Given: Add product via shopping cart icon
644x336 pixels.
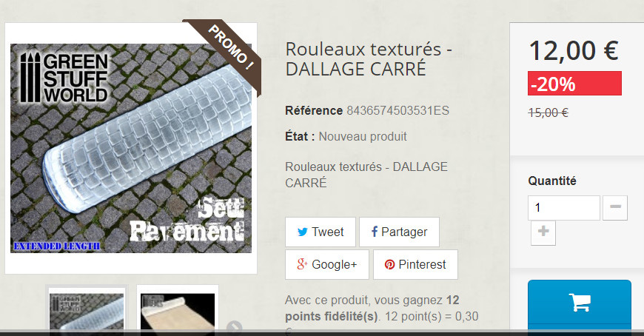Looking at the screenshot, I should pyautogui.click(x=579, y=302).
